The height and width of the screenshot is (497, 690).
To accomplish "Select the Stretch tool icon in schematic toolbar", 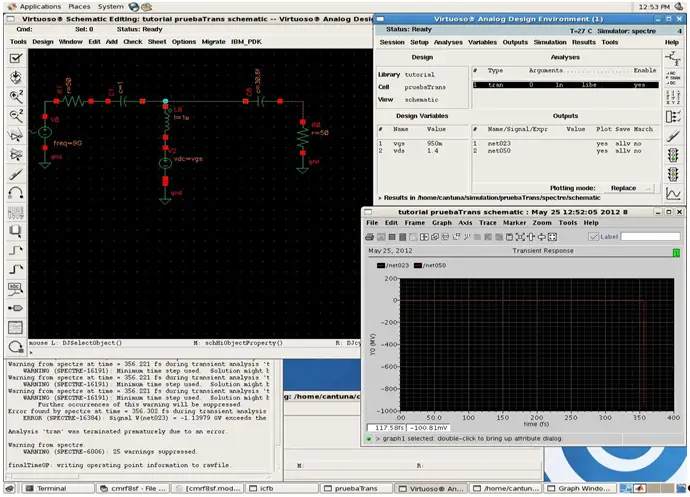I will pyautogui.click(x=16, y=135).
